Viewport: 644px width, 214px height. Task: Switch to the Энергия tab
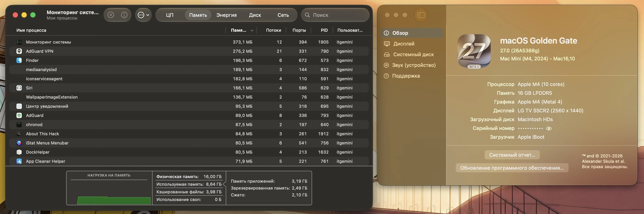(x=227, y=15)
